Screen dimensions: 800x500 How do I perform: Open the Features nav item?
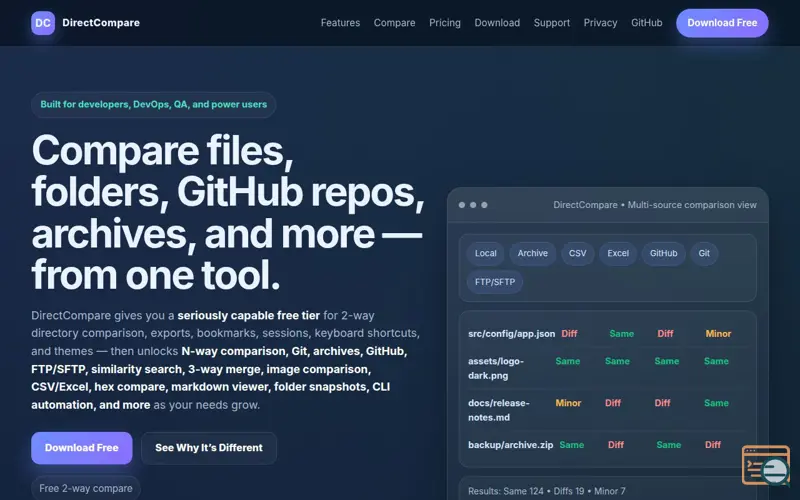pyautogui.click(x=340, y=23)
